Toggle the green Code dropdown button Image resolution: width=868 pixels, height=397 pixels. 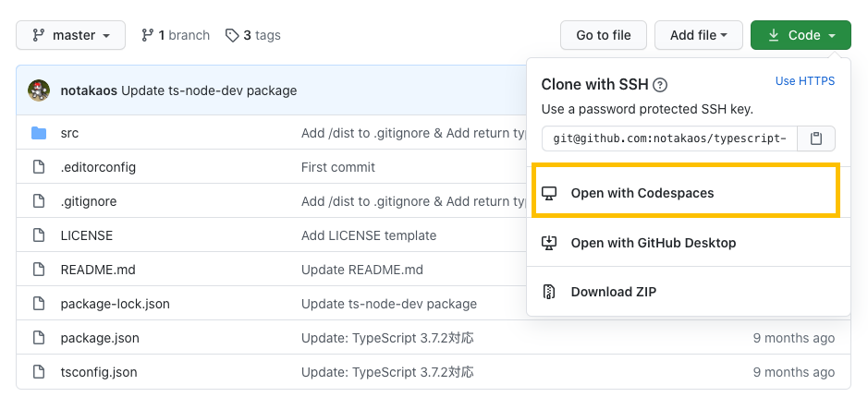coord(801,35)
